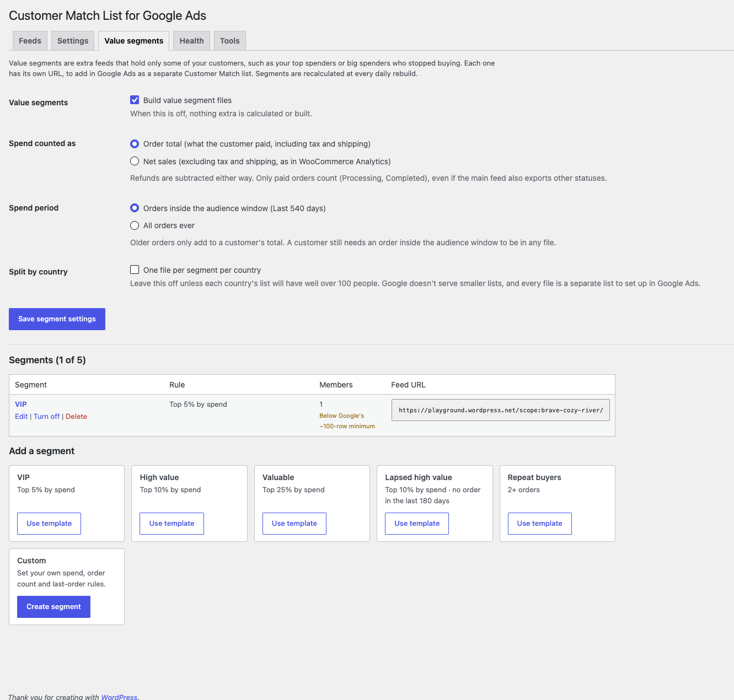
Task: Use template for Repeat buyers
Action: coord(540,524)
